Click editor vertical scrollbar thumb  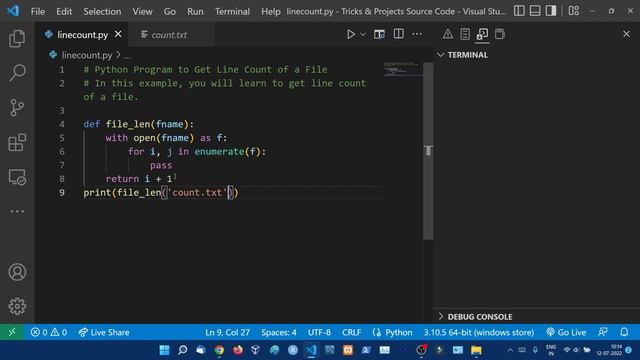[x=428, y=151]
